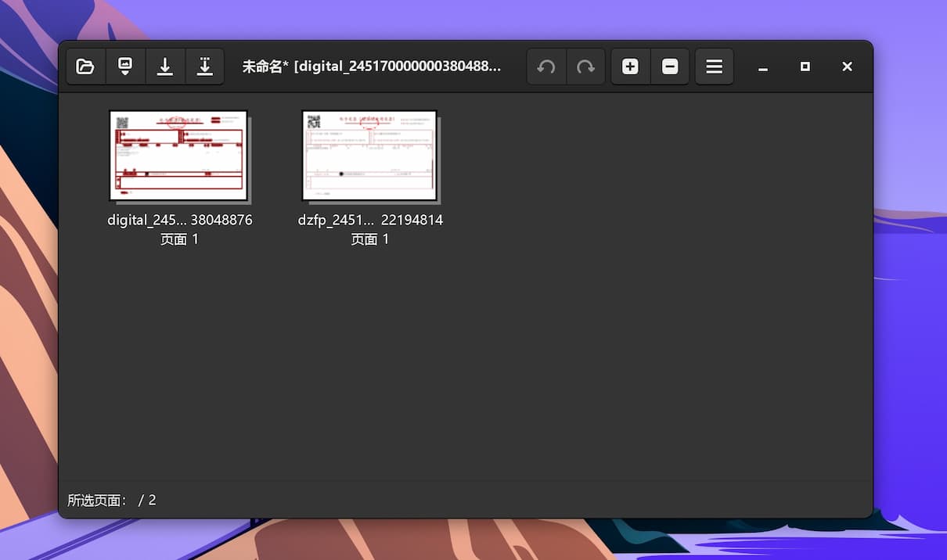Viewport: 947px width, 560px height.
Task: Zoom out with the minus icon
Action: coord(670,66)
